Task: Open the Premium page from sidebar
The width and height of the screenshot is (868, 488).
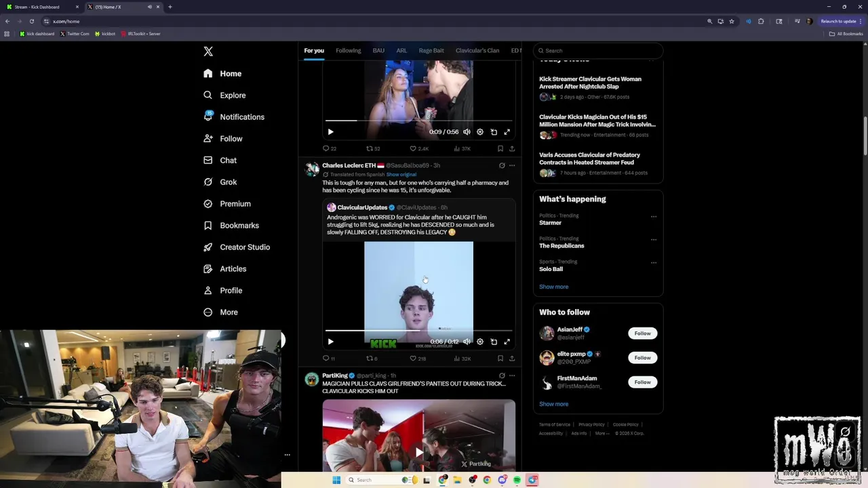Action: [228, 204]
